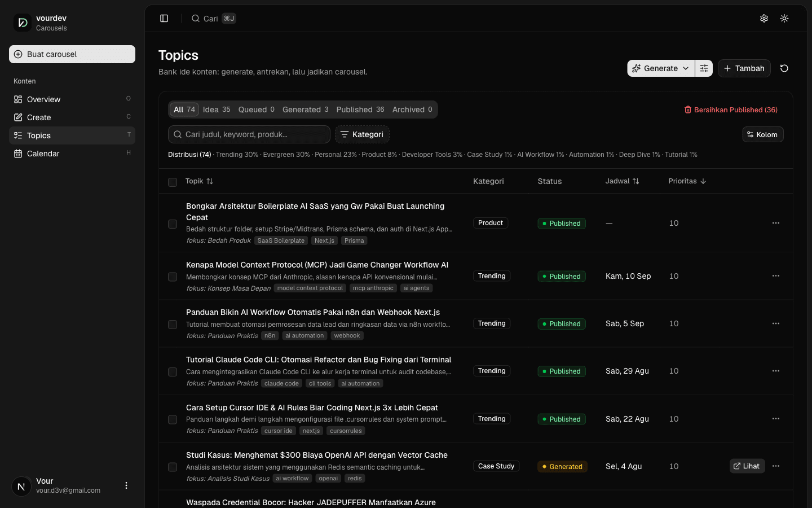Toggle the select-all checkbox in header
812x508 pixels.
(173, 182)
